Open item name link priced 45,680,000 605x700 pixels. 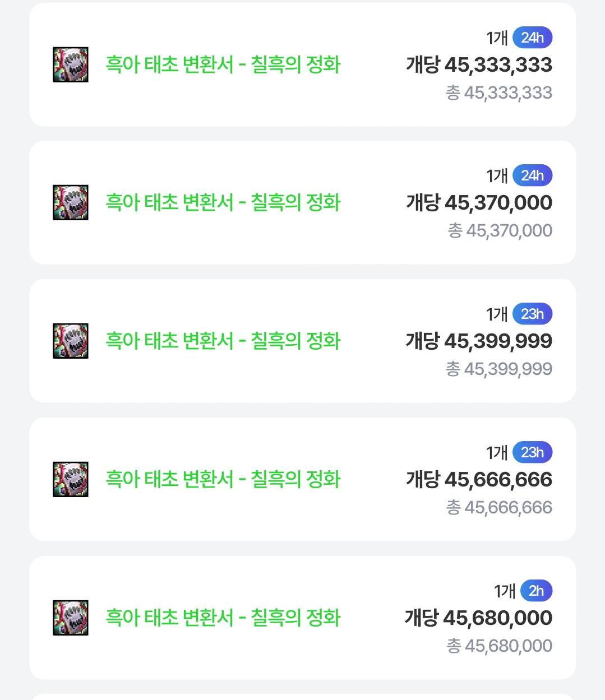223,618
